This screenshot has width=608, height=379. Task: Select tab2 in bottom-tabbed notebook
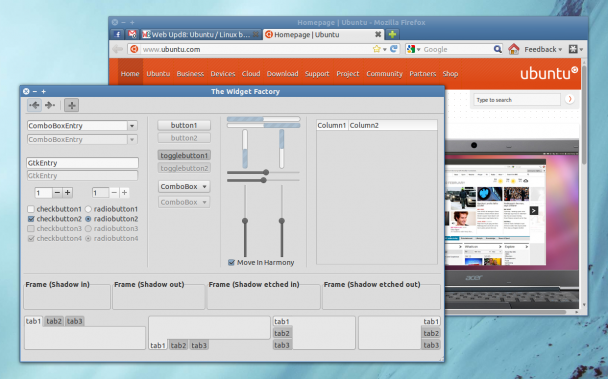(178, 345)
